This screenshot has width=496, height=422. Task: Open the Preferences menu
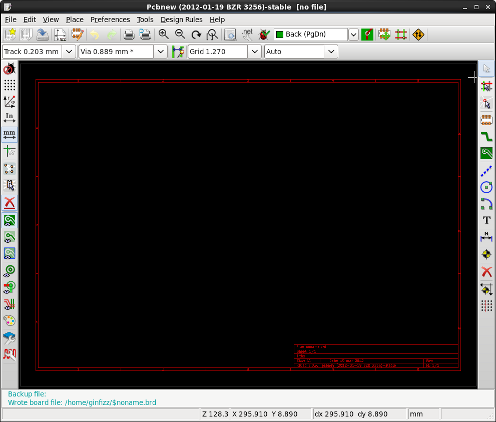110,20
